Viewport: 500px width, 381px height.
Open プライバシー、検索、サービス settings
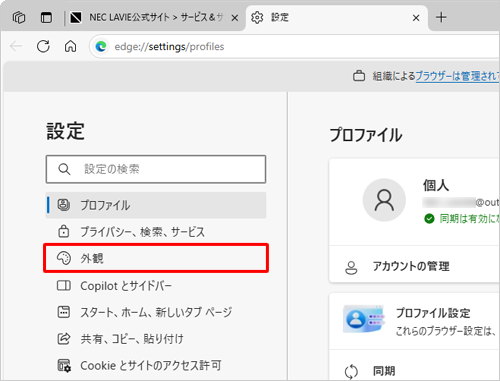(156, 232)
